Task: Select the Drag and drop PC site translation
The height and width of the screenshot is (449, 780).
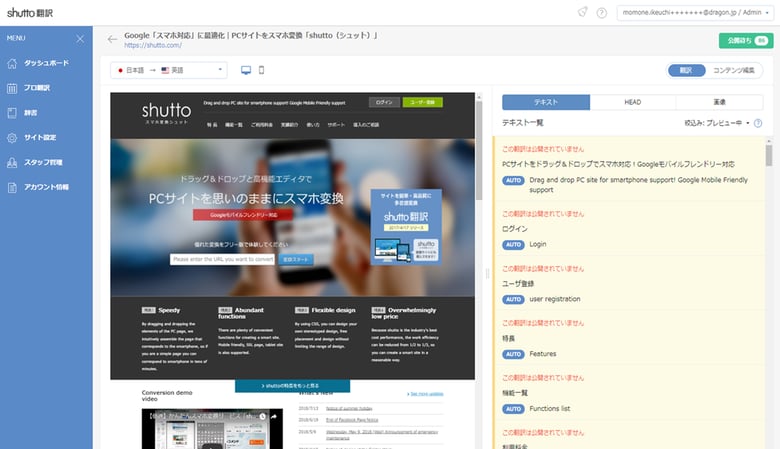Action: (x=638, y=185)
